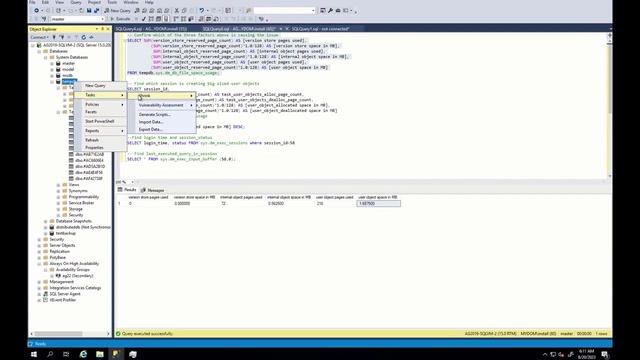Choose Generate Scripts in the submenu
640x360 pixels.
click(x=162, y=115)
